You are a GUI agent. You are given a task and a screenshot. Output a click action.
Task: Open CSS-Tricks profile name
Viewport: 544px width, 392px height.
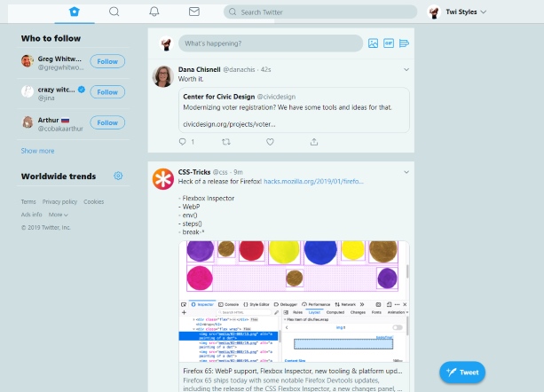194,172
